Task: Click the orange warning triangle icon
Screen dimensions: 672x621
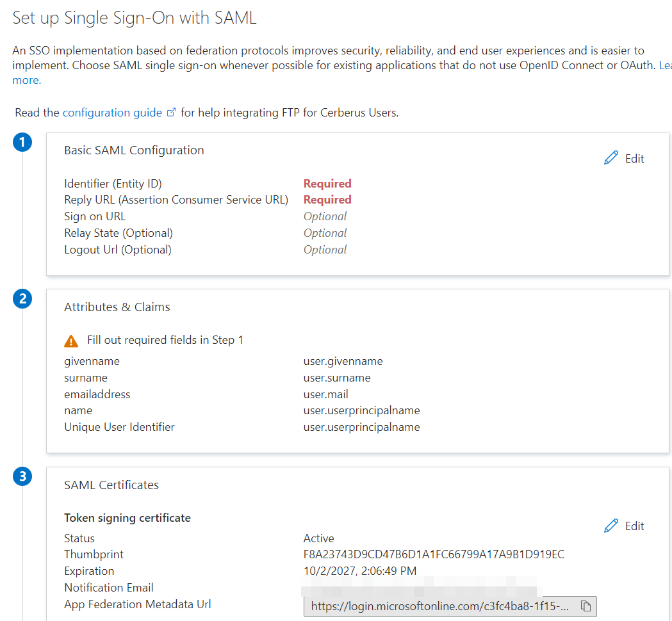Action: click(71, 341)
